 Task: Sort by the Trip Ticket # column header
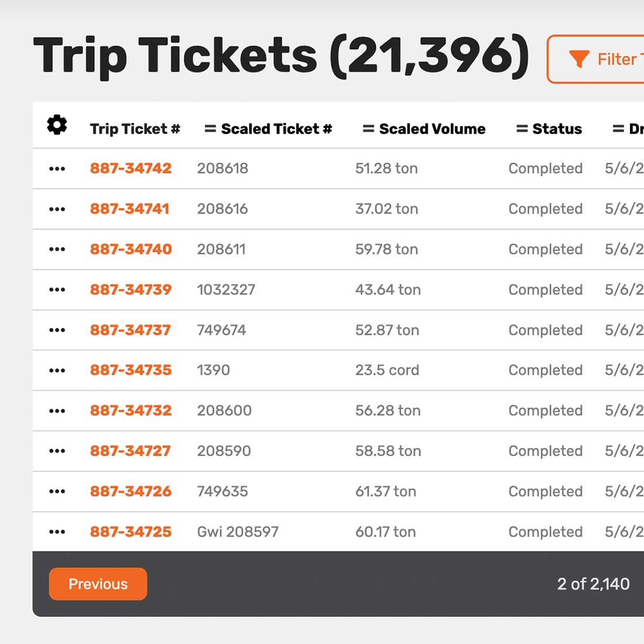point(135,129)
